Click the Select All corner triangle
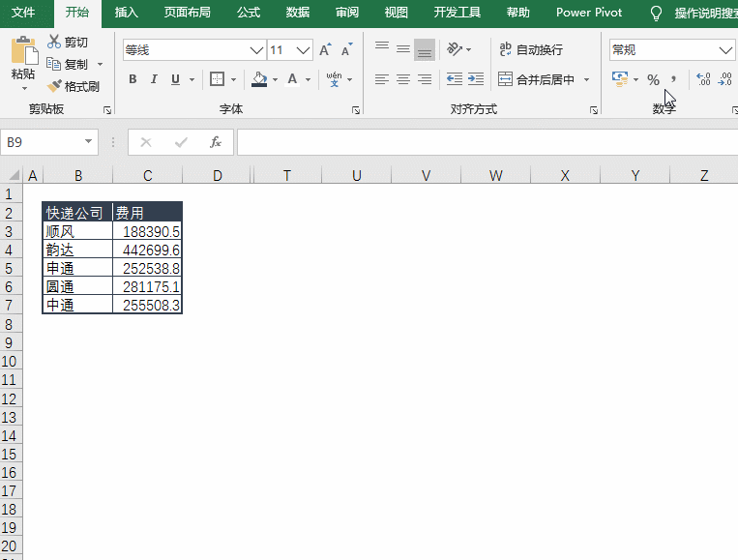This screenshot has width=738, height=560. [x=15, y=175]
